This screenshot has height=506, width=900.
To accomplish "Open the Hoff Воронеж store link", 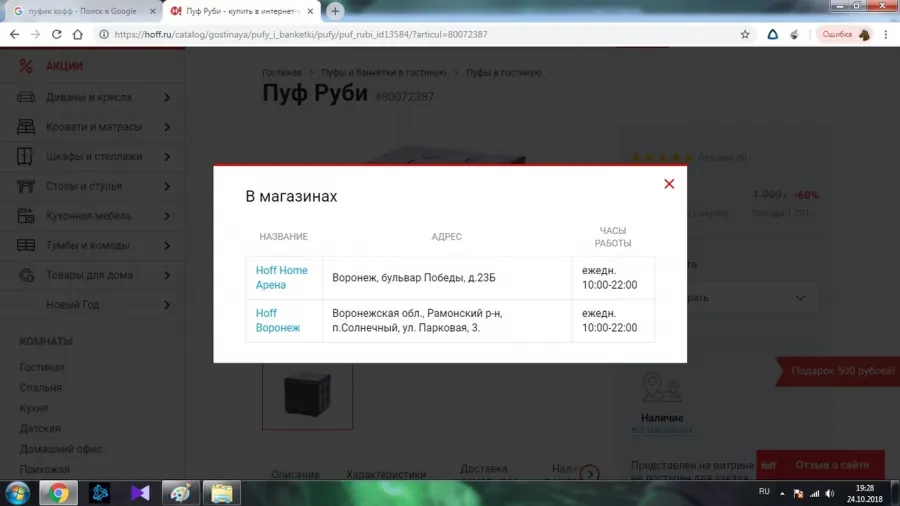I will pos(278,321).
